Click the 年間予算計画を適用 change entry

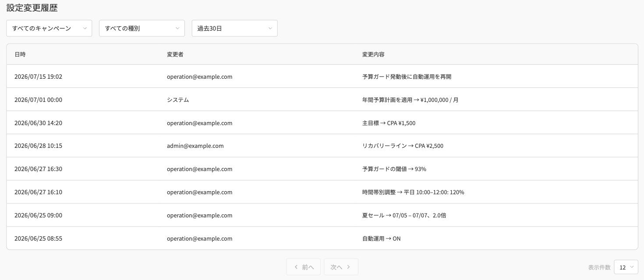point(410,100)
